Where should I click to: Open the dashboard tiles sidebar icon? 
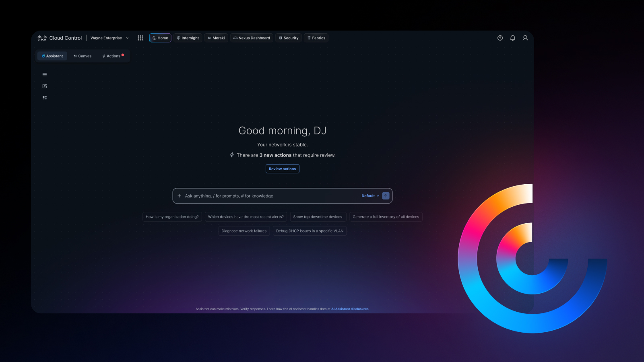(x=45, y=97)
